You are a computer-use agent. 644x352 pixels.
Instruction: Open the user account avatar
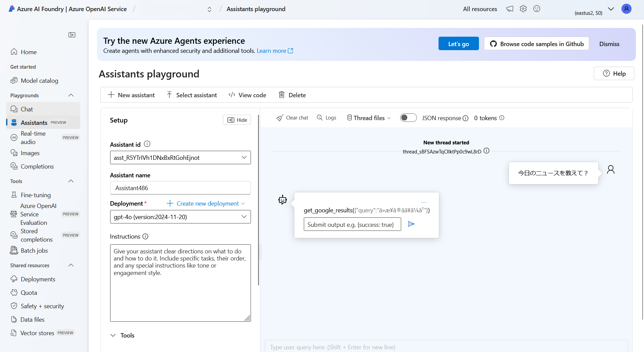click(626, 9)
